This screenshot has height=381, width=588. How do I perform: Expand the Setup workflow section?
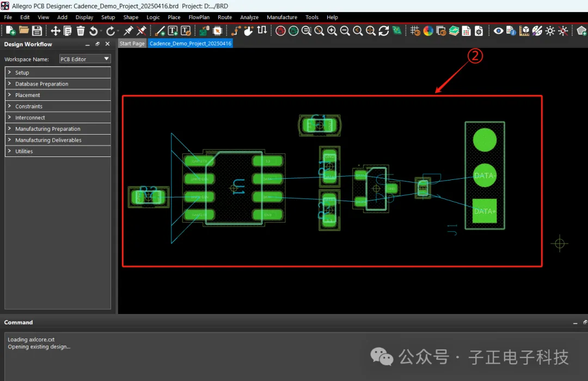[58, 72]
